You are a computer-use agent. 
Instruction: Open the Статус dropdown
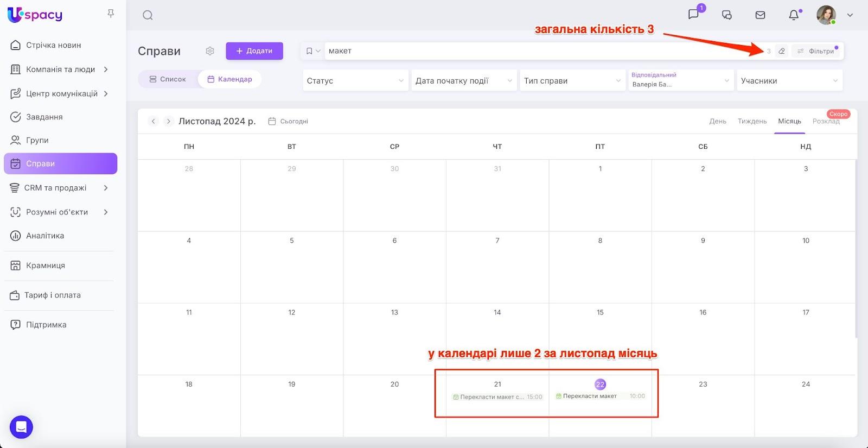tap(355, 80)
